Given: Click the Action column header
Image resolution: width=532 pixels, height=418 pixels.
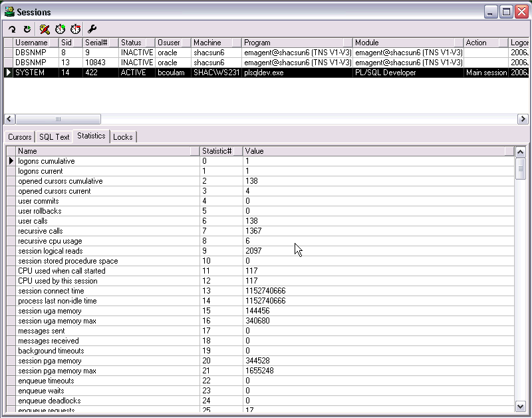Looking at the screenshot, I should coord(486,43).
